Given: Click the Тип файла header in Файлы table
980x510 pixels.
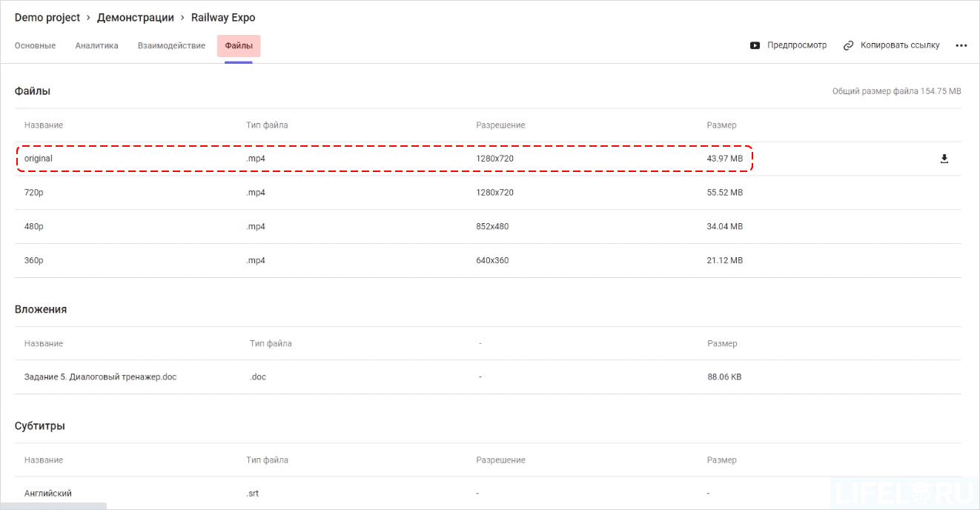Looking at the screenshot, I should tap(267, 125).
